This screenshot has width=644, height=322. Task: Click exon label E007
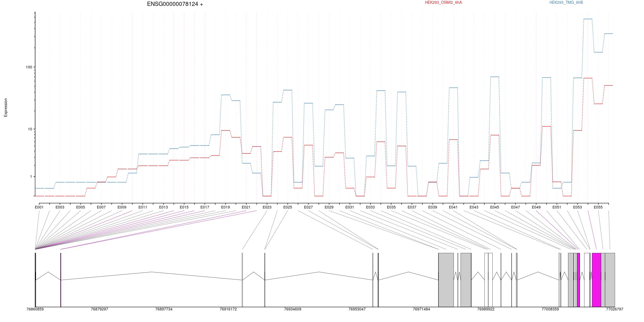(101, 207)
